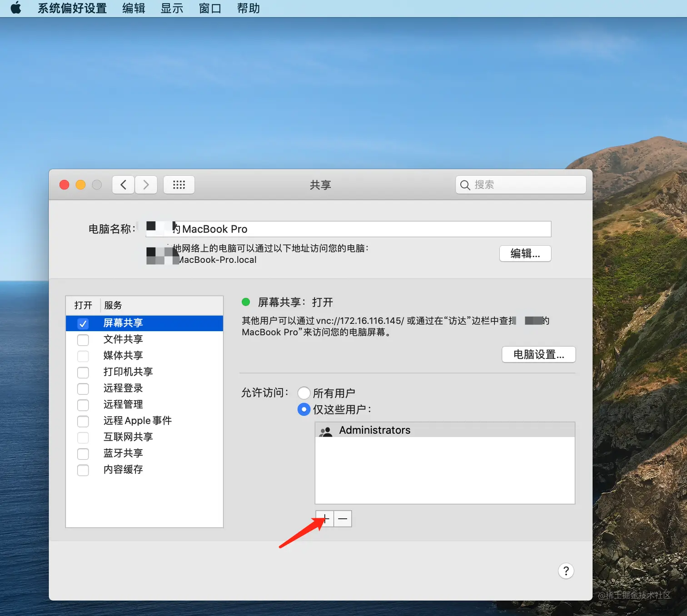Click the 服务 column header
Screen dimensions: 687x616
click(x=162, y=305)
